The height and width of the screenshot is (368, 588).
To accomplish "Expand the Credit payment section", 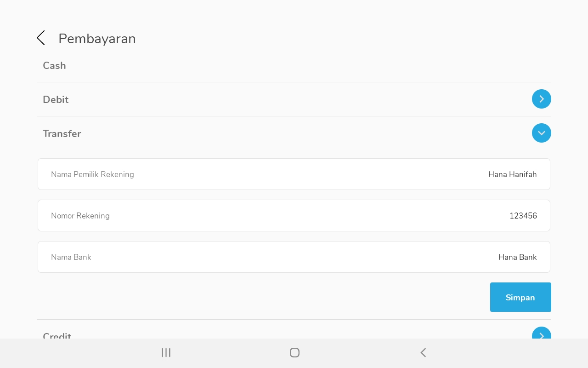I will pos(541,334).
